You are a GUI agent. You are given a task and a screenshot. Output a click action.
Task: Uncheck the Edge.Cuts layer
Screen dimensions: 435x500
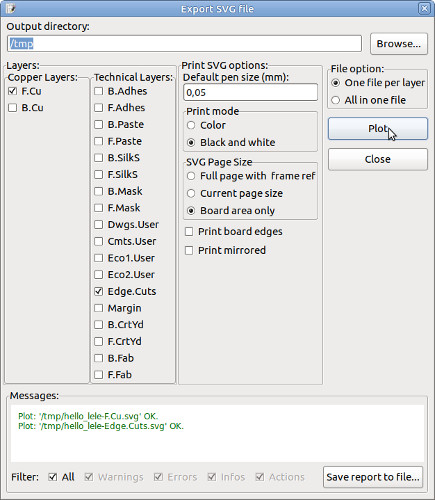[98, 291]
